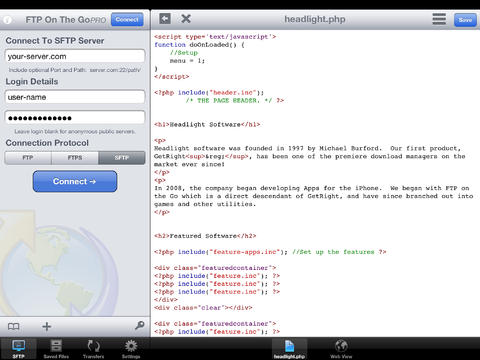
Task: Tap the magnifying glass search icon
Action: (140, 325)
